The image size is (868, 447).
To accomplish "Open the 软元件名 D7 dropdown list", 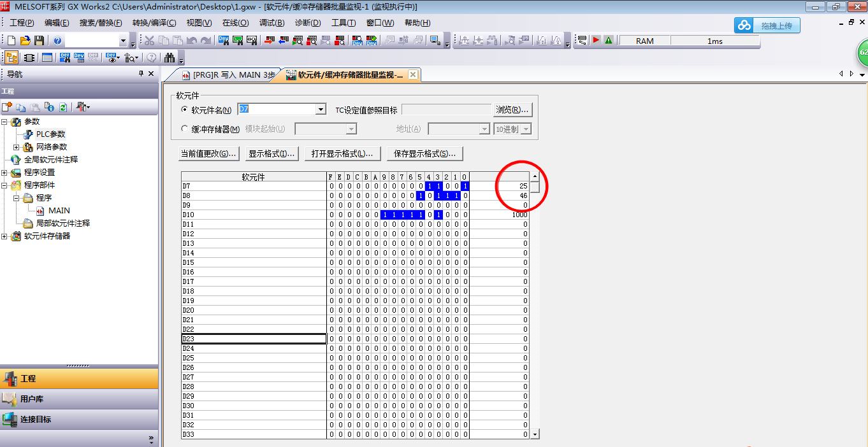I will pyautogui.click(x=321, y=110).
